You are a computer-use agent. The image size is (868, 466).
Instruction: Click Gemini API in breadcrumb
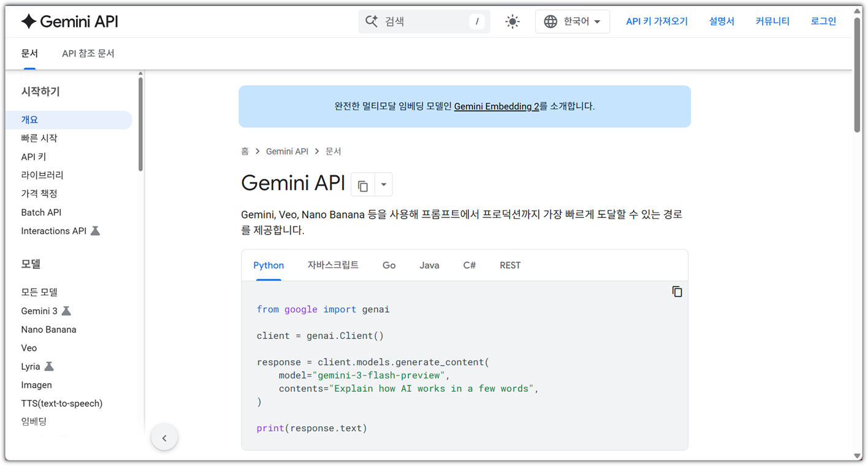(287, 151)
